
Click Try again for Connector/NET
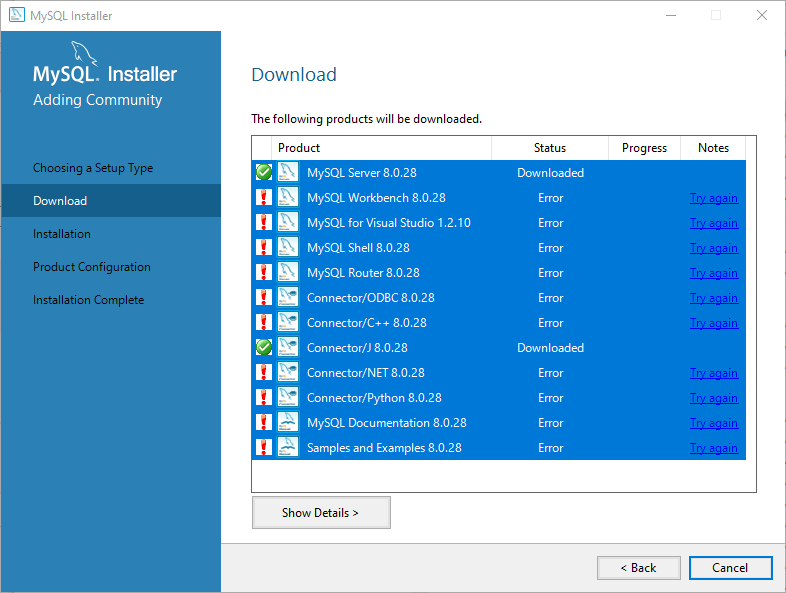pyautogui.click(x=714, y=373)
